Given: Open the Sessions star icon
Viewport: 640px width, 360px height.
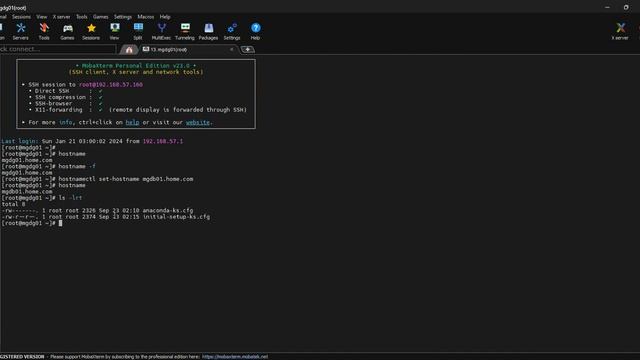Looking at the screenshot, I should (x=91, y=31).
